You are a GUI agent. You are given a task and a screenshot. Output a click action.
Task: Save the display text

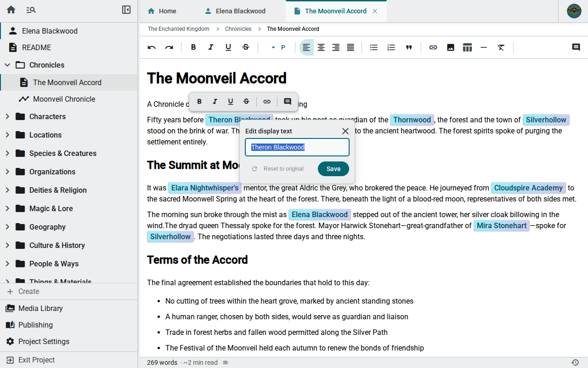334,169
